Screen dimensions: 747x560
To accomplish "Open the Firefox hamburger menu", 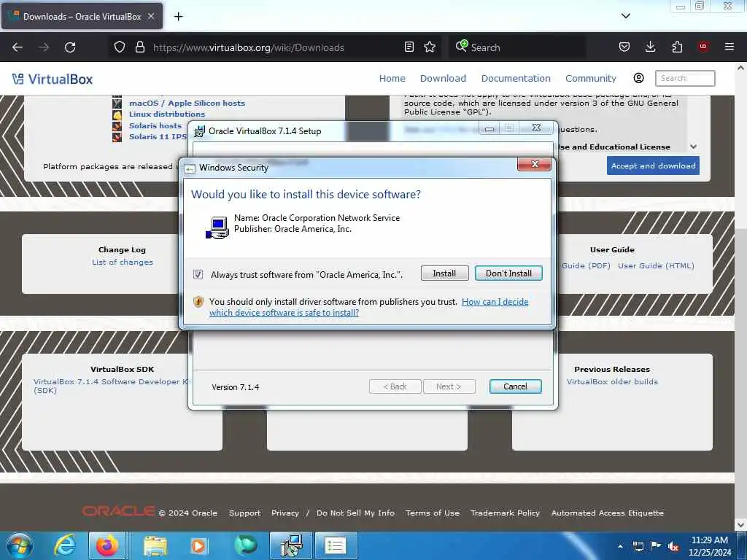I will coord(729,47).
